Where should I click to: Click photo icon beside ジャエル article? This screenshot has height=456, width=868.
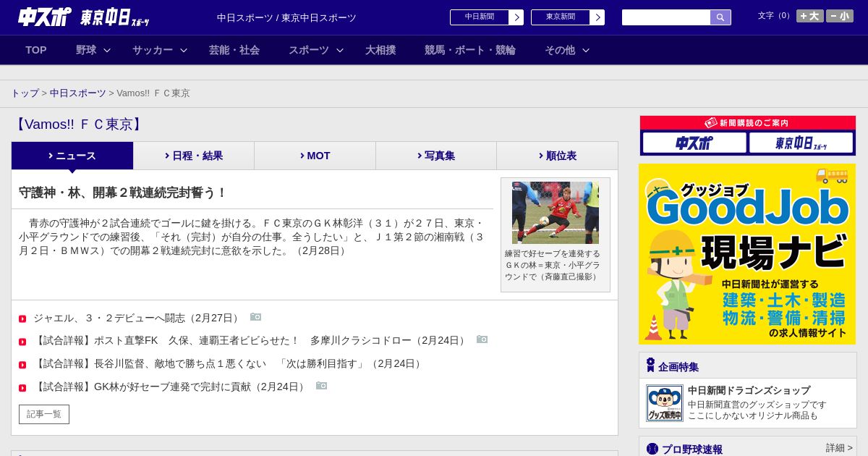[x=255, y=317]
